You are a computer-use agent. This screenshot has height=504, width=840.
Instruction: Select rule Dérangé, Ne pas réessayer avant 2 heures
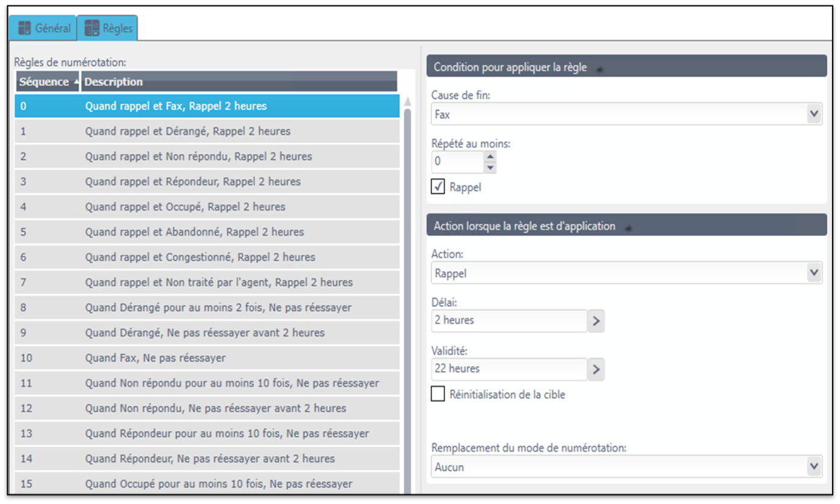tap(207, 332)
